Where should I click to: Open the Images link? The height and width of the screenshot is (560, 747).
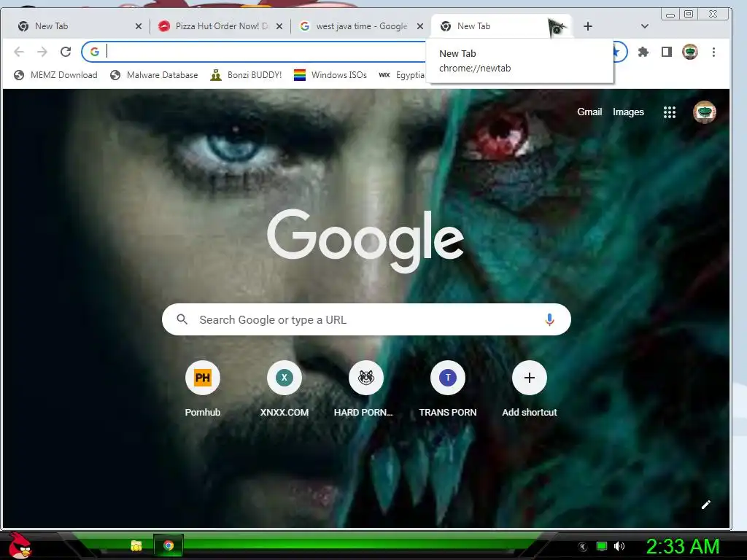(x=628, y=112)
